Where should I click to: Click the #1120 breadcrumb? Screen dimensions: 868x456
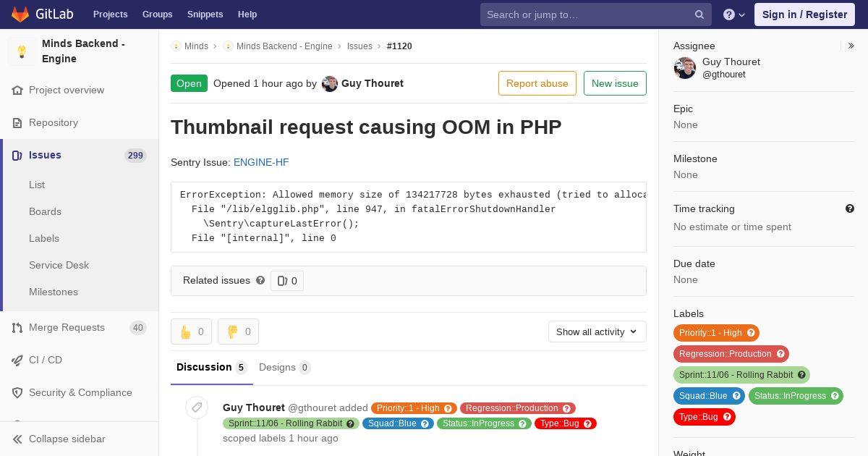point(399,46)
